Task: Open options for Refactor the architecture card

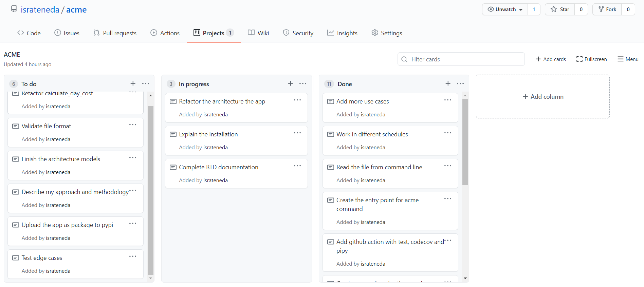Action: (297, 100)
